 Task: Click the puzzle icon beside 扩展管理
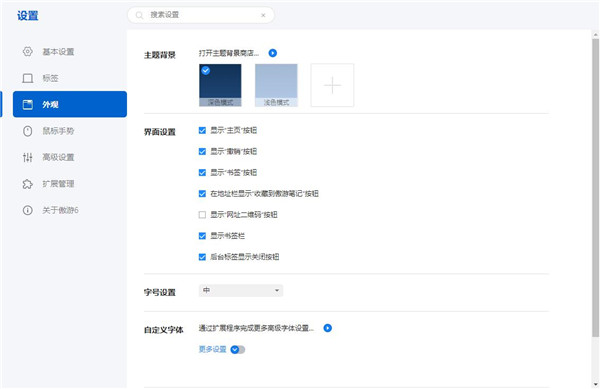(x=28, y=184)
